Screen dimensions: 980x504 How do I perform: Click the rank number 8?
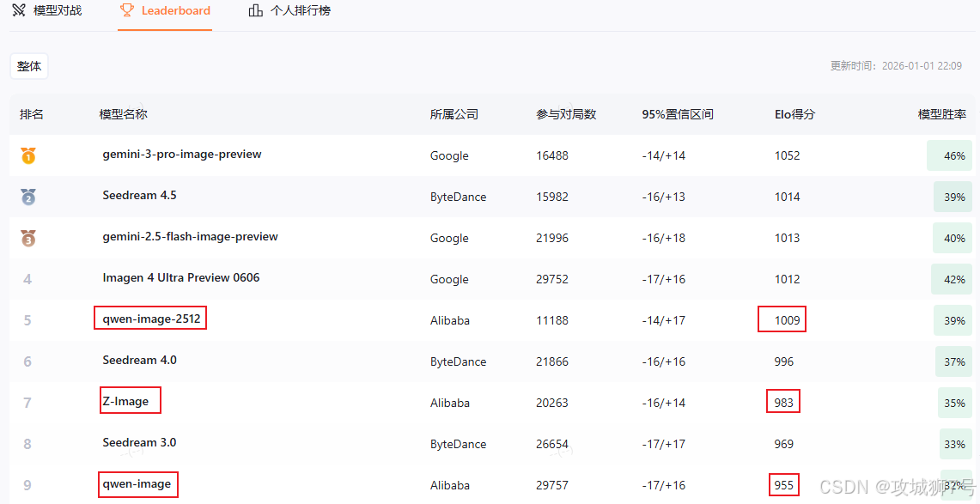click(27, 444)
